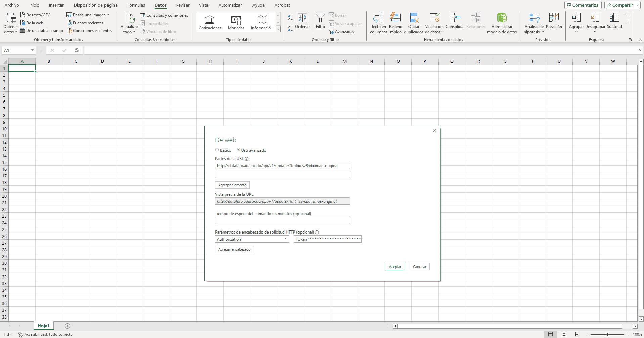Open Fuentes recientes

[x=85, y=23]
